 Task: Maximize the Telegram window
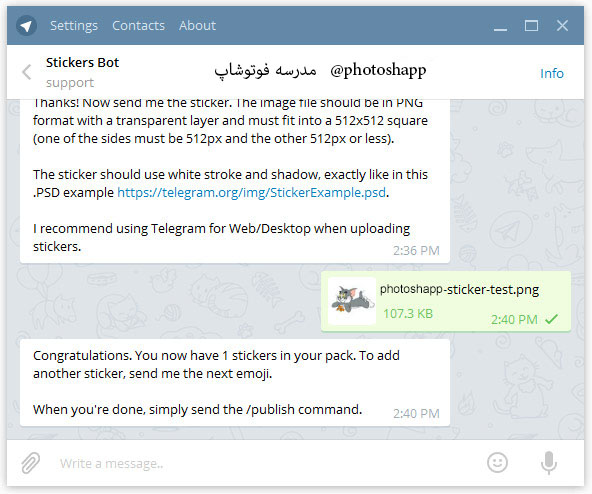coord(531,26)
